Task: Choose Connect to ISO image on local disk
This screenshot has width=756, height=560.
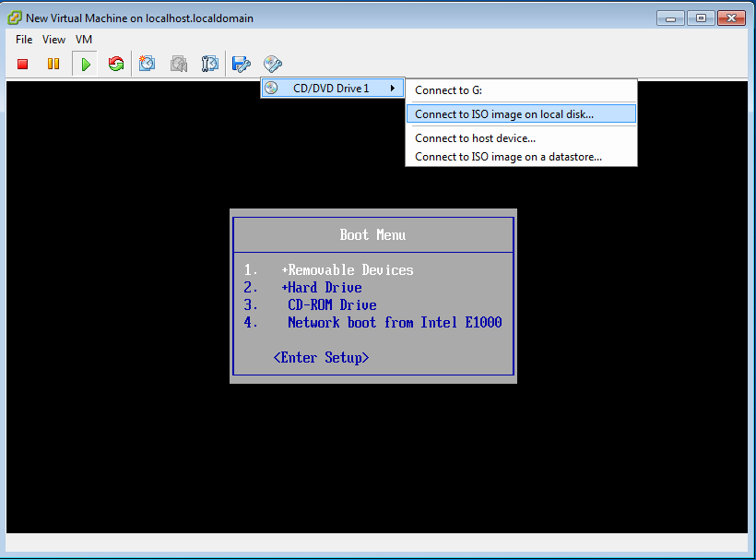Action: pyautogui.click(x=521, y=114)
